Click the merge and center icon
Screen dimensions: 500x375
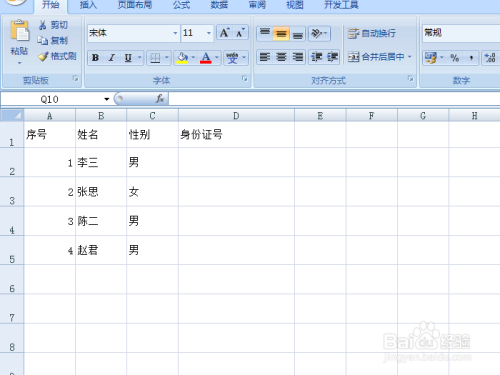coord(353,57)
